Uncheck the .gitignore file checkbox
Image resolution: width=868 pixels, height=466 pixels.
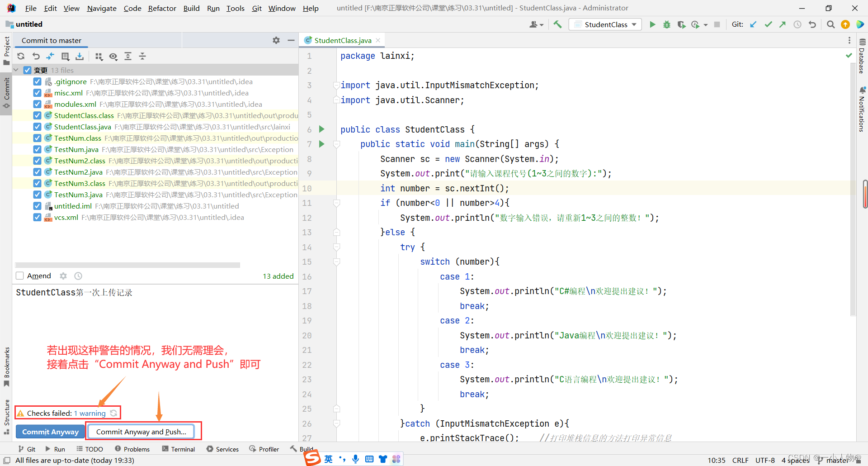tap(38, 81)
